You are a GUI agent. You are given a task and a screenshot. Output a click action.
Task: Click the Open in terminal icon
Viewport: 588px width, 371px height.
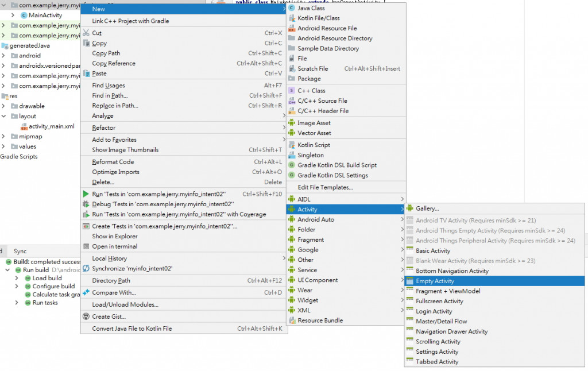[x=86, y=246]
